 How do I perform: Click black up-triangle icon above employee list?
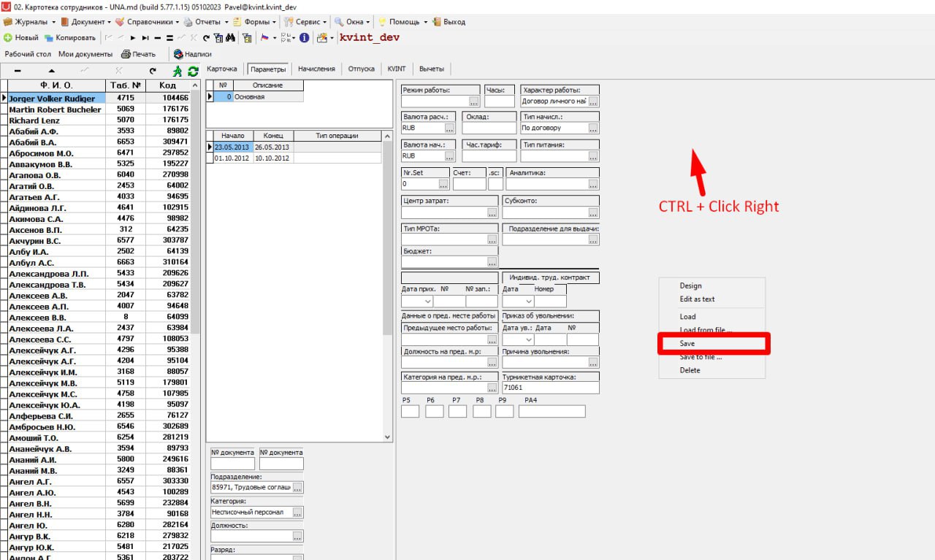coord(51,71)
